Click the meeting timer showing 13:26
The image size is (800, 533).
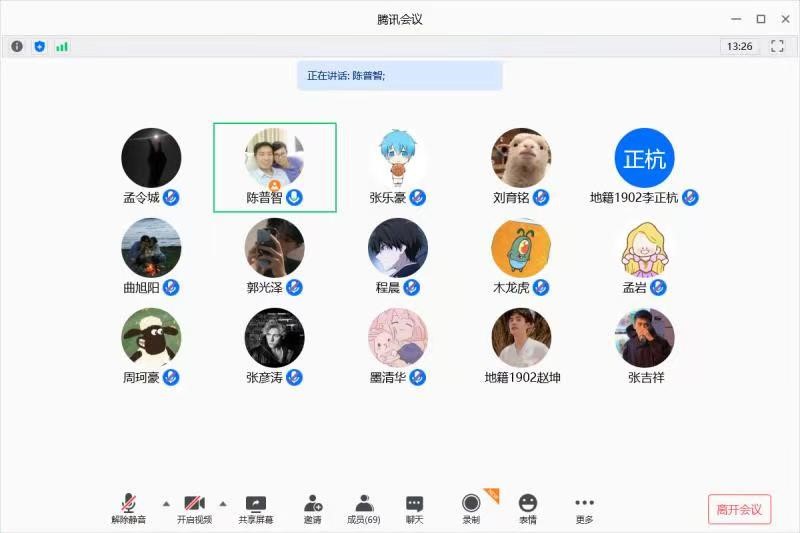click(x=739, y=46)
